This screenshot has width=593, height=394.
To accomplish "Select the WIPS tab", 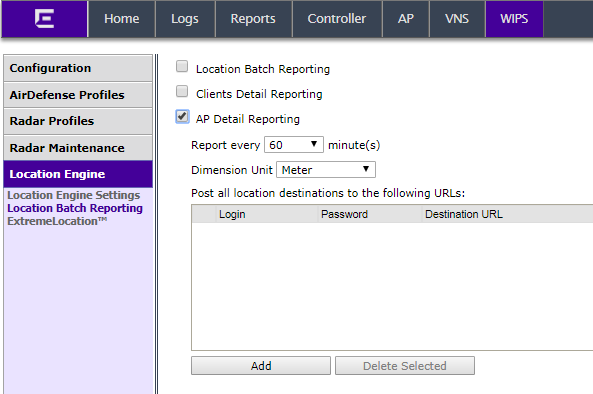I will (x=514, y=19).
